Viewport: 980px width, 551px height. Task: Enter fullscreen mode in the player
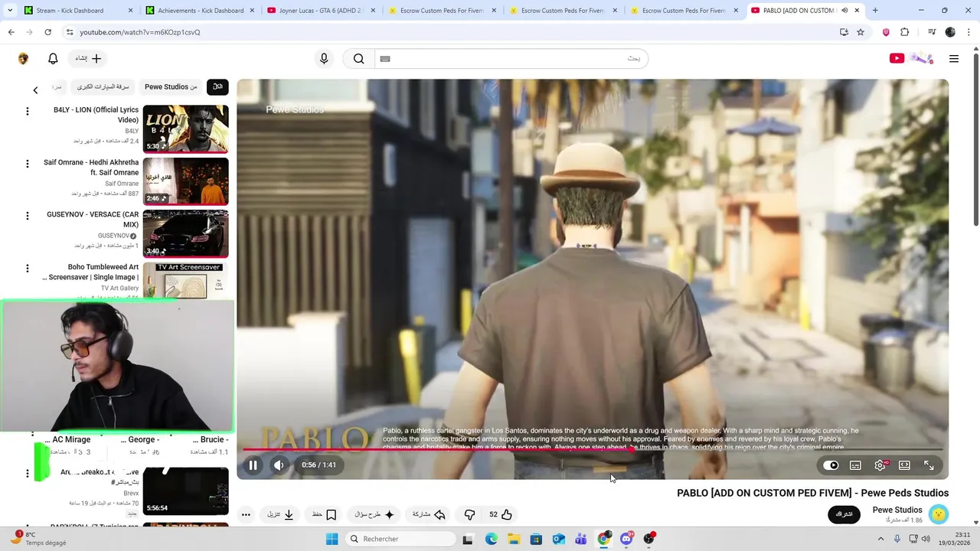pos(929,465)
